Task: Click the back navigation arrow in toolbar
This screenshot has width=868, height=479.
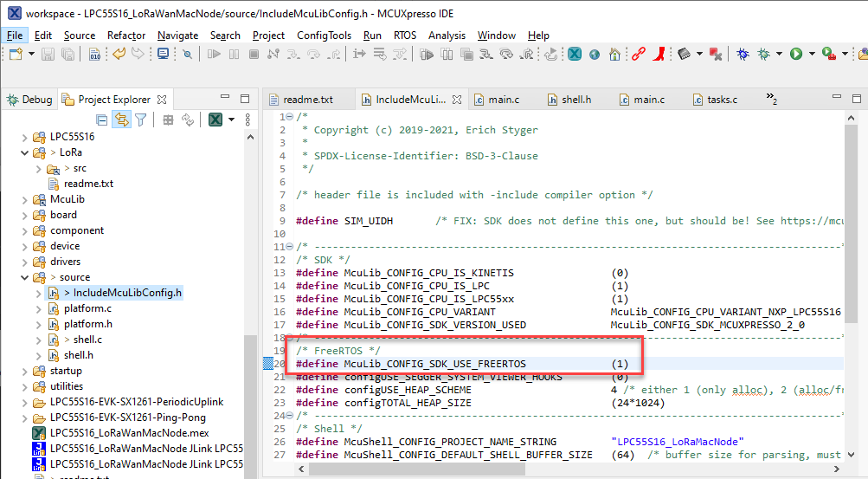Action: pyautogui.click(x=119, y=54)
